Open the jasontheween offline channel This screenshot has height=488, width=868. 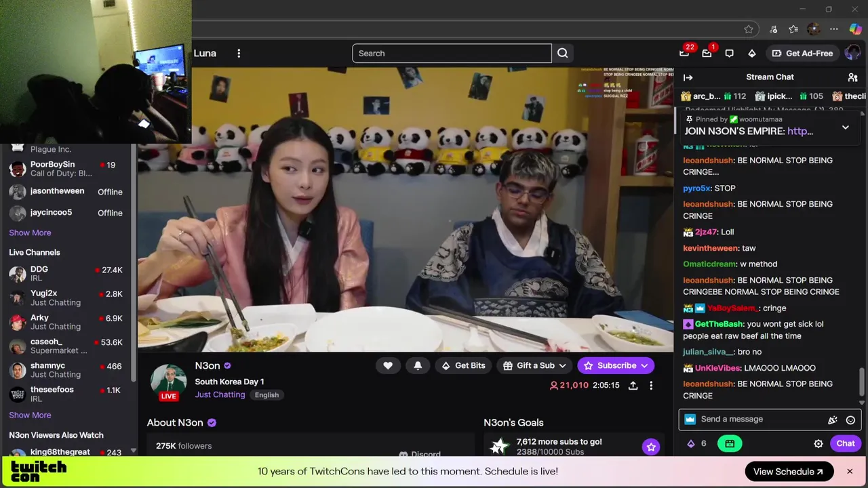tap(68, 192)
